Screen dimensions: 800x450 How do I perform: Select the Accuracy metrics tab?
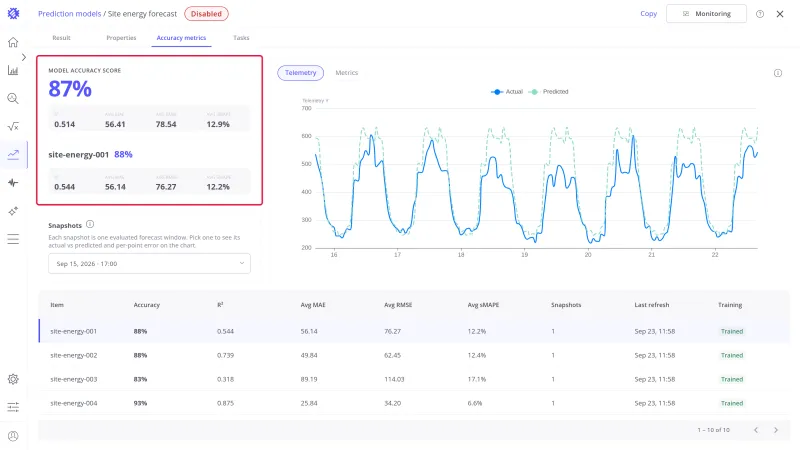(181, 38)
